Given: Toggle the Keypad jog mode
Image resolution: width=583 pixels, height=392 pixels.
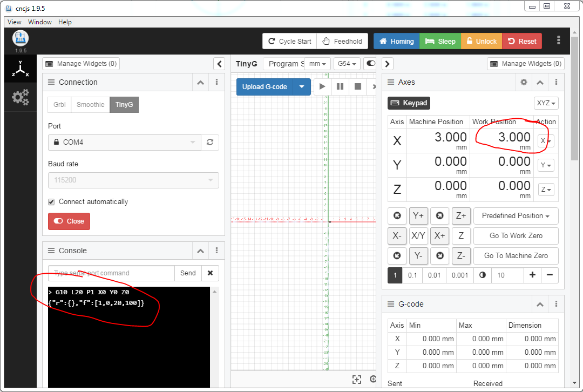Looking at the screenshot, I should (x=409, y=103).
